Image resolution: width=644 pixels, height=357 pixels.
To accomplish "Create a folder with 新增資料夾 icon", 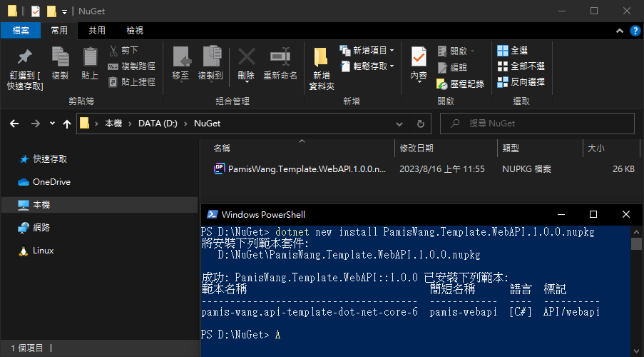I will coord(321,56).
